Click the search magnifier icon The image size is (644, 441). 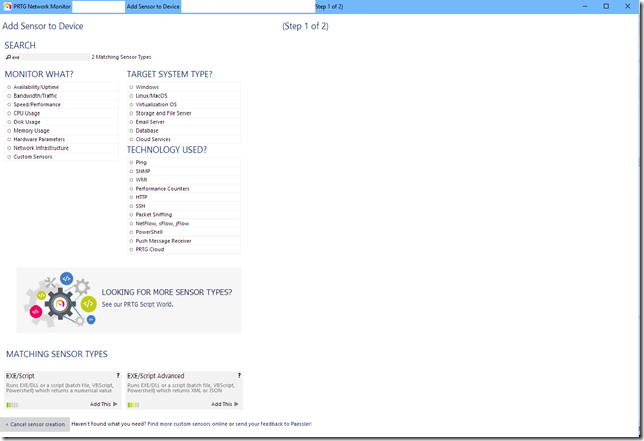coord(8,57)
